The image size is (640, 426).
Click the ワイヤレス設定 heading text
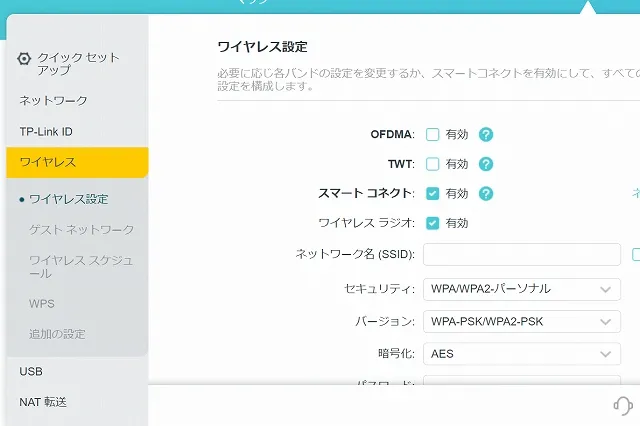coord(262,47)
